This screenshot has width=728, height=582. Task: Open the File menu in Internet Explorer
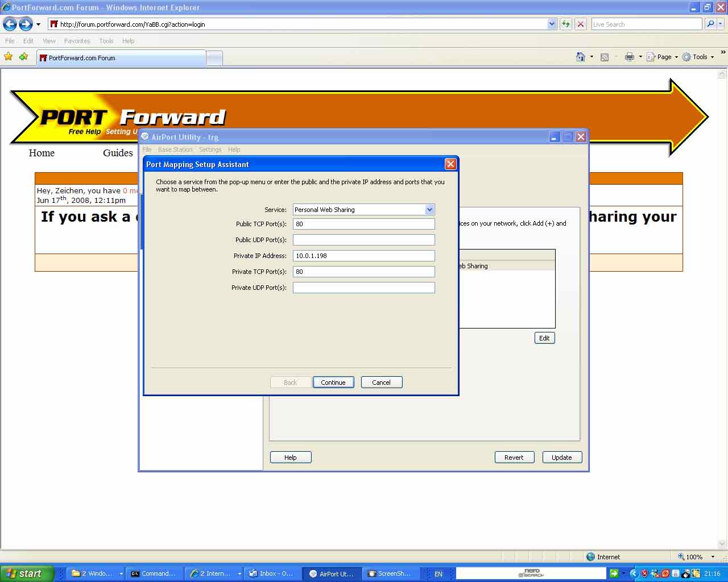coord(10,41)
